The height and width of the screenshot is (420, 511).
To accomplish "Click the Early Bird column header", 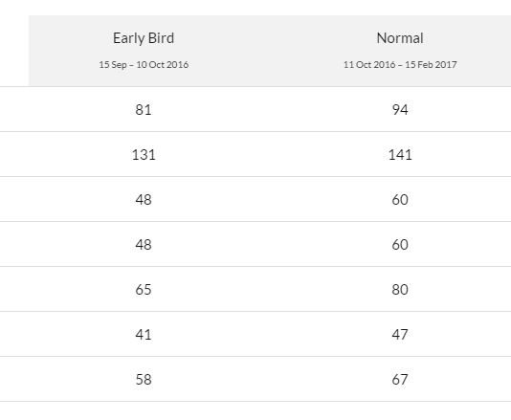I will 144,38.
